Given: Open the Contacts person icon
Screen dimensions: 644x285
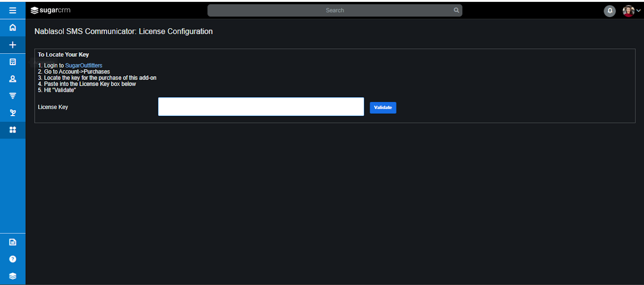Looking at the screenshot, I should 13,79.
